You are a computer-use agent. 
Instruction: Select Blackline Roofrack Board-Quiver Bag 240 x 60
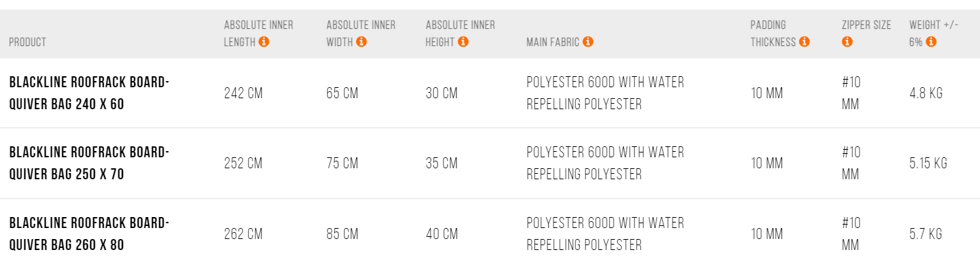tap(89, 93)
